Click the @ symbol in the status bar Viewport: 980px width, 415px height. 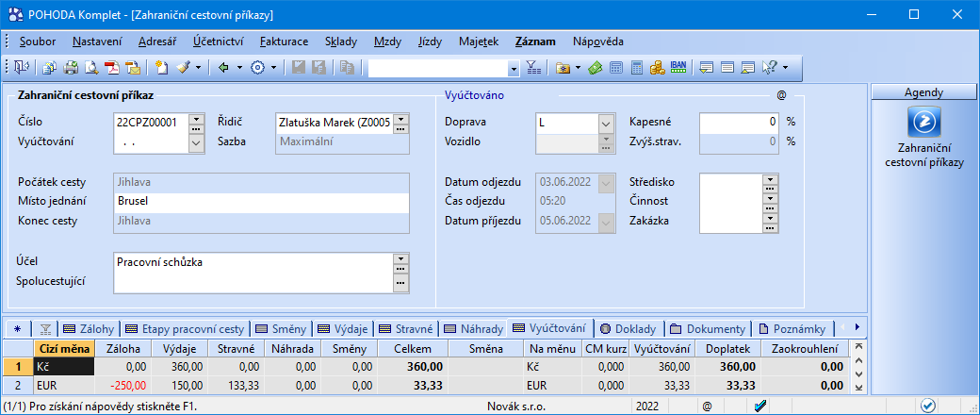707,407
